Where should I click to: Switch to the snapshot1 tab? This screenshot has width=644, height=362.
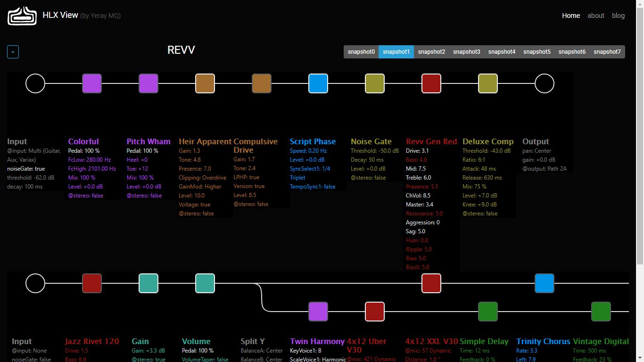coord(396,52)
